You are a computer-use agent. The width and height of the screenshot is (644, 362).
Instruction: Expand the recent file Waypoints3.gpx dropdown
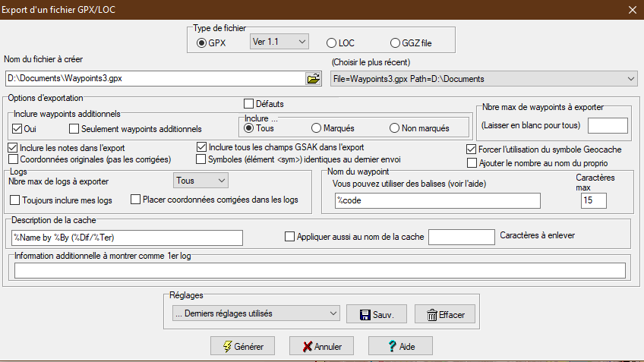coord(484,78)
